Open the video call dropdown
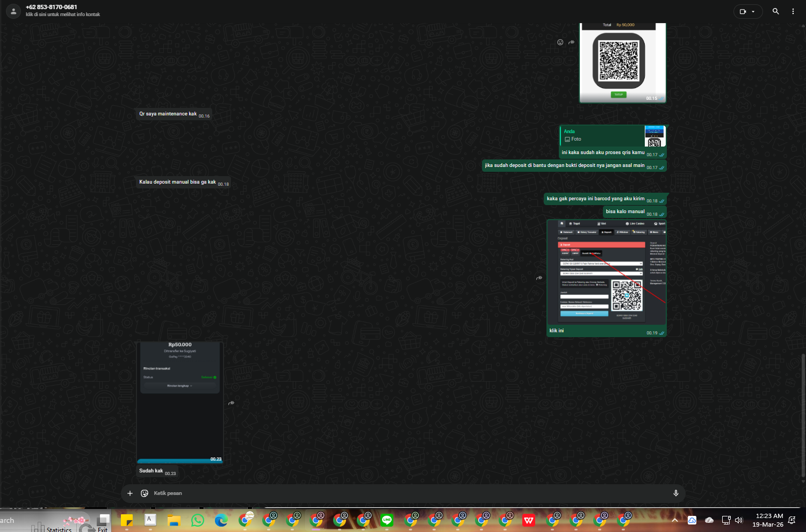Viewport: 806px width, 532px height. [x=748, y=11]
